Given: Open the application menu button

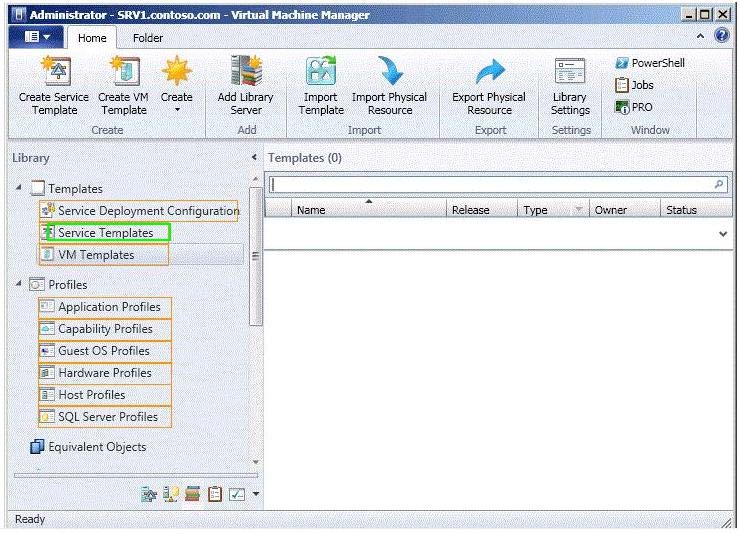Looking at the screenshot, I should [36, 36].
